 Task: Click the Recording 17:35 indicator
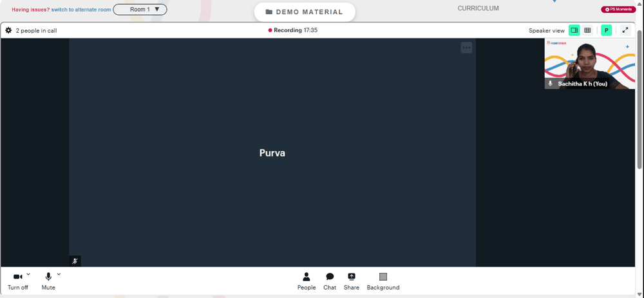293,30
